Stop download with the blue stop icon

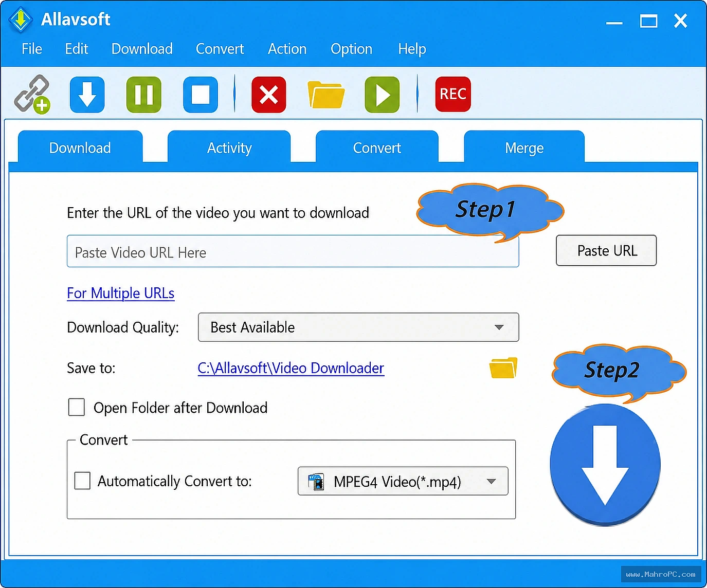click(201, 95)
